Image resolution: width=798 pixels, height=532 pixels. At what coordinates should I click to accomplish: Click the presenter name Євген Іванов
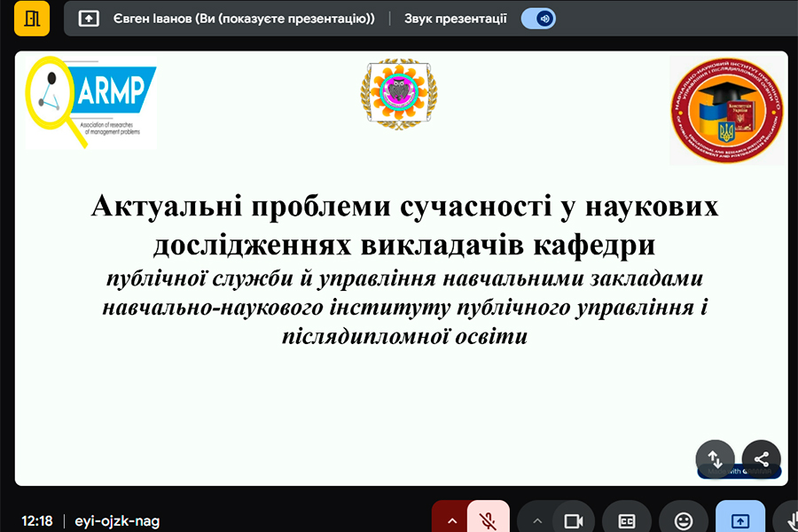152,19
